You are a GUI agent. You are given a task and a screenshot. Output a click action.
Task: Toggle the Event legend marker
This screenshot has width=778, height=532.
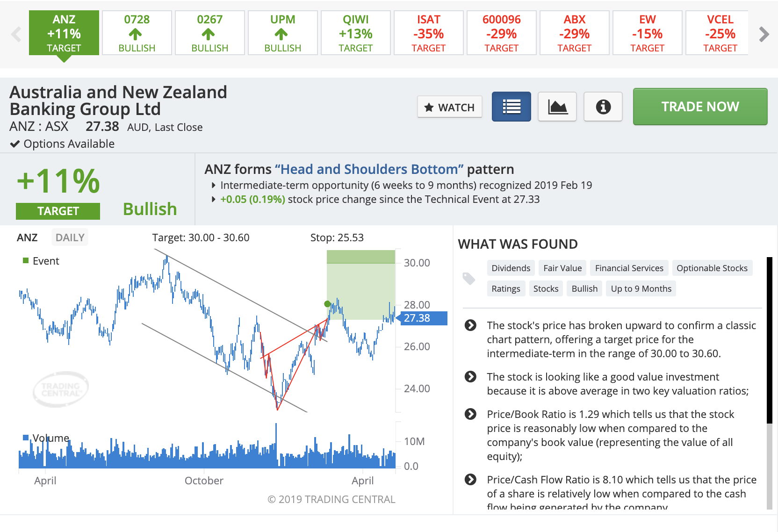[26, 260]
